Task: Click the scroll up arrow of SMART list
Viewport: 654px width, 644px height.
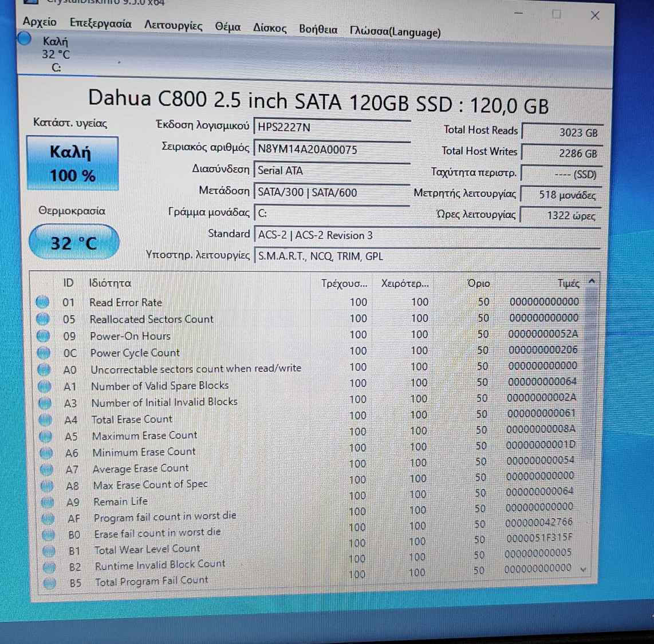Action: (x=592, y=282)
